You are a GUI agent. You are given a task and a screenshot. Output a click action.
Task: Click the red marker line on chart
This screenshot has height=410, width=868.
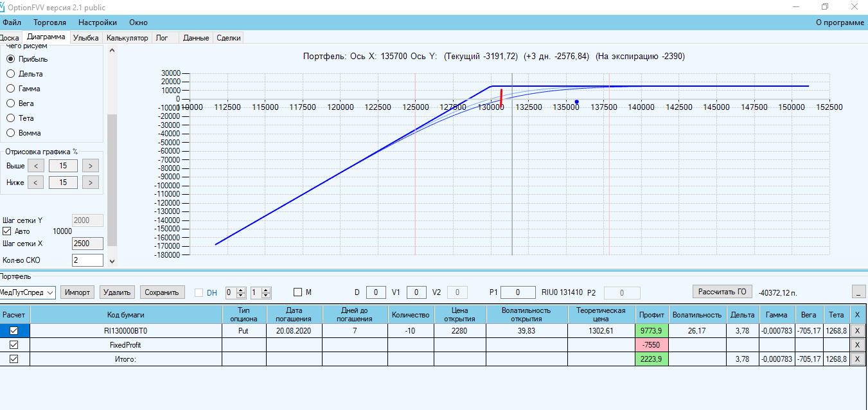[501, 98]
